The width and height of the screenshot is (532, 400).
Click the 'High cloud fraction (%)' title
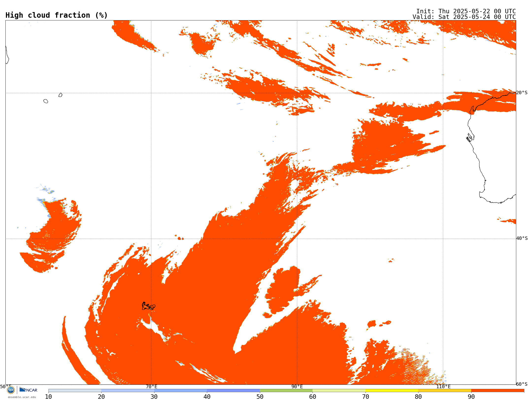(x=56, y=15)
